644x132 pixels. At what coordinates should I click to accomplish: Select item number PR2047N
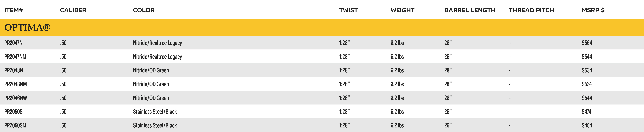[x=13, y=43]
